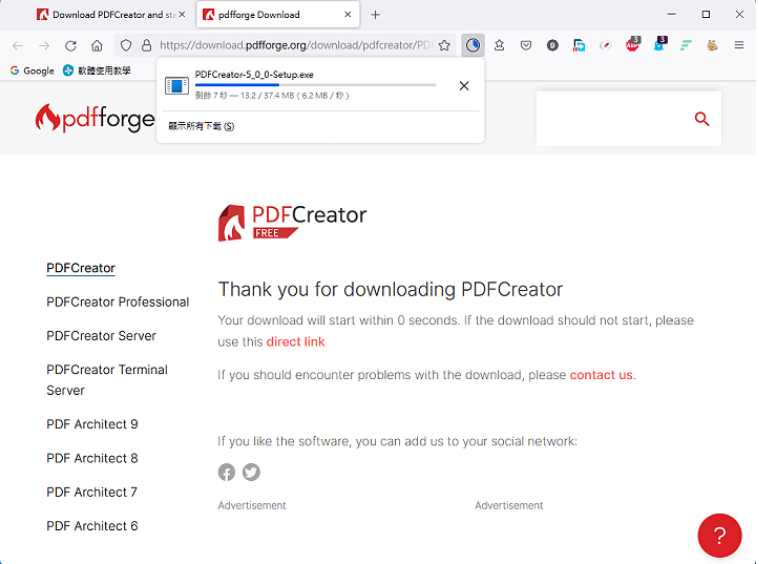The image size is (759, 564).
Task: Click the Thank you for downloading heading
Action: (x=390, y=290)
